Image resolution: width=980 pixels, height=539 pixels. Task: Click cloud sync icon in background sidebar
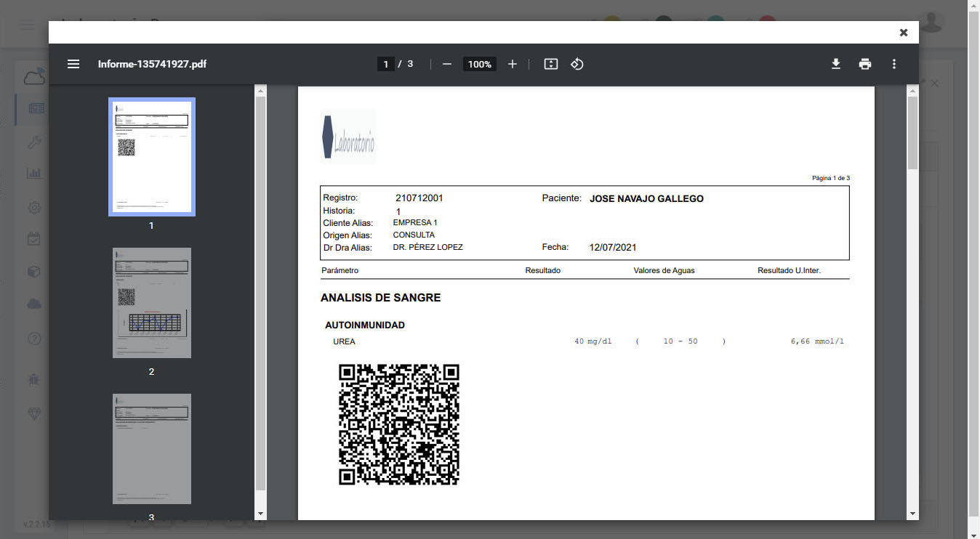point(35,76)
